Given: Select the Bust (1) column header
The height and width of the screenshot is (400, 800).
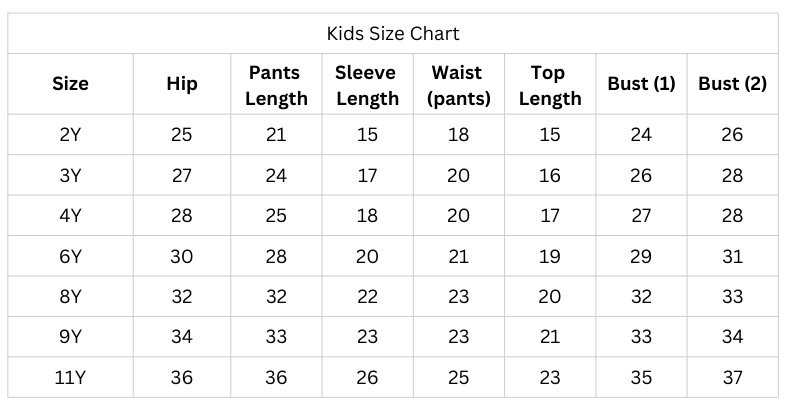Looking at the screenshot, I should click(x=641, y=84).
